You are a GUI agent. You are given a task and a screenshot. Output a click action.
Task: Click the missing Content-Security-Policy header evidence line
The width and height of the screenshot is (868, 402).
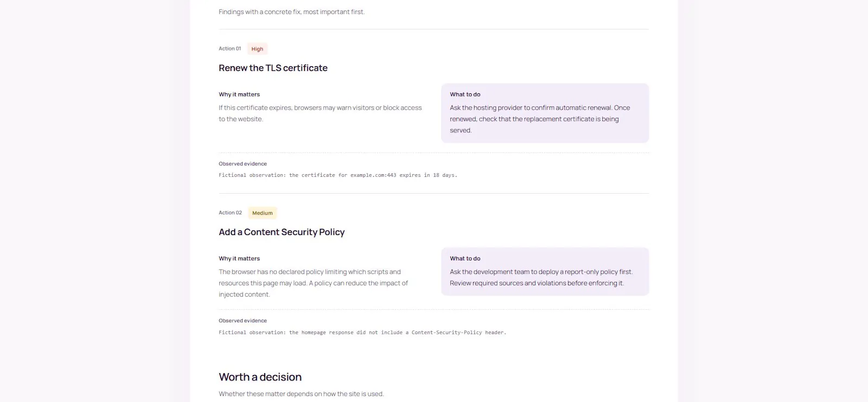click(x=362, y=333)
